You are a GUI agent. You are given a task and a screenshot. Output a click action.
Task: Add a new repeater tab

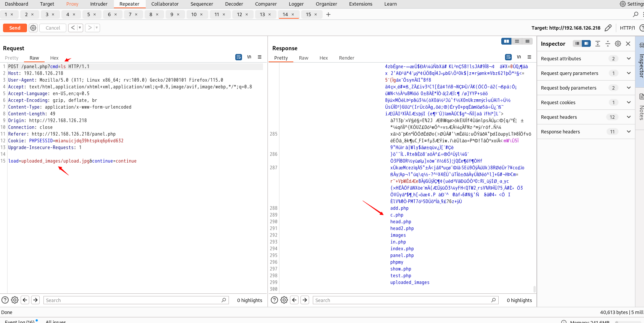[328, 14]
